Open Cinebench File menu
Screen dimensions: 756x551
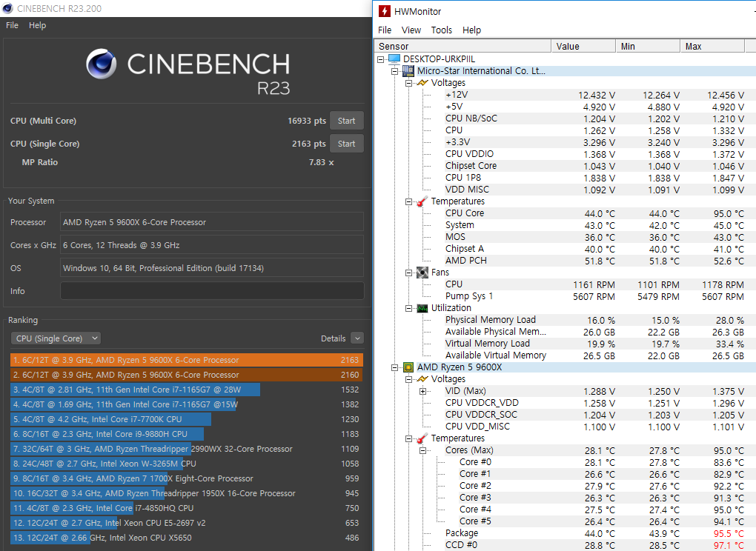click(x=12, y=25)
